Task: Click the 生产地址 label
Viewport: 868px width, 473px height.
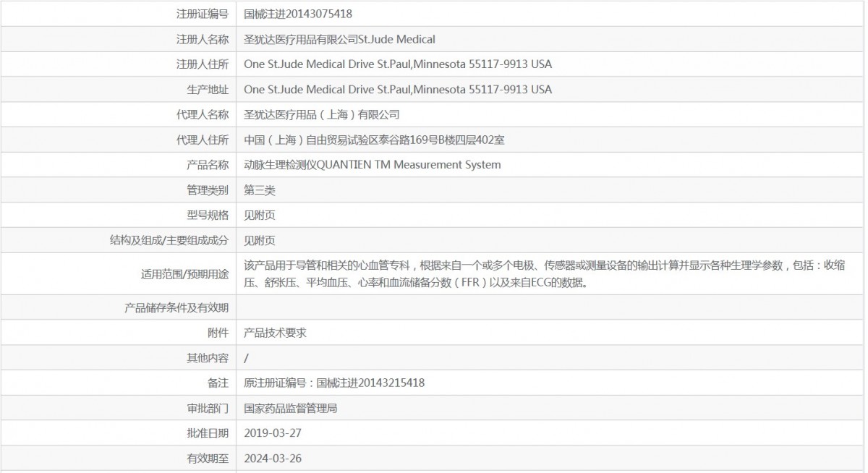Action: tap(208, 90)
